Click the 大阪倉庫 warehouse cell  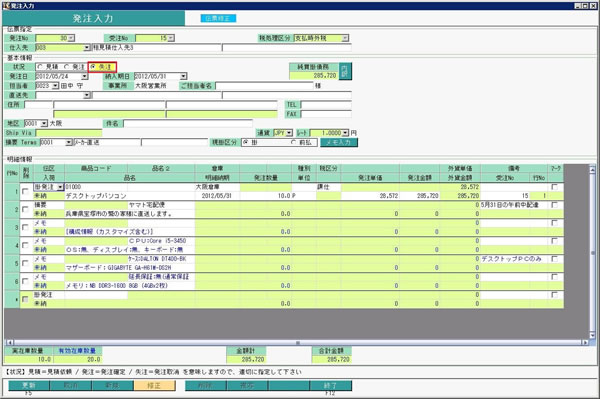(217, 187)
